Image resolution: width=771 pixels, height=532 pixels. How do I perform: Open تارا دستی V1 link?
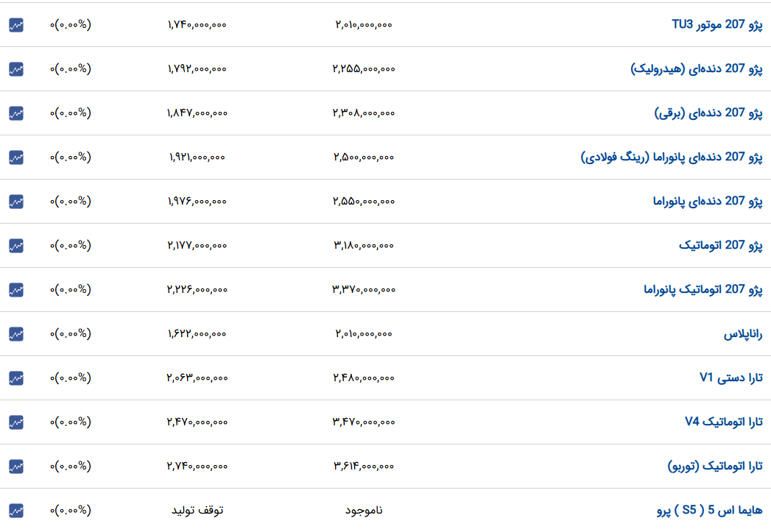(731, 377)
